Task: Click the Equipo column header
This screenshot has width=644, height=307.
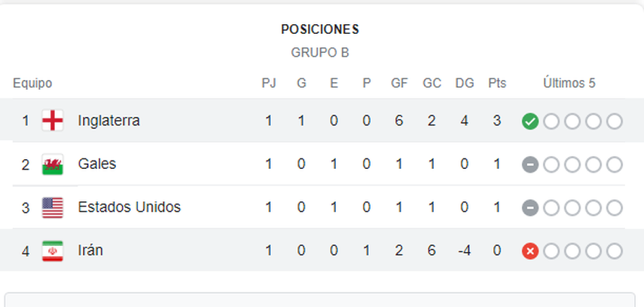Action: pos(32,84)
